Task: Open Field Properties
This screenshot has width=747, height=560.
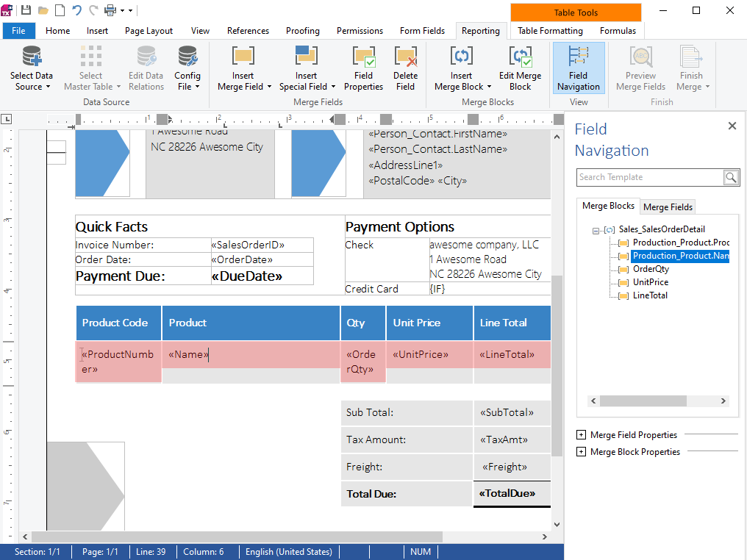Action: click(x=363, y=68)
